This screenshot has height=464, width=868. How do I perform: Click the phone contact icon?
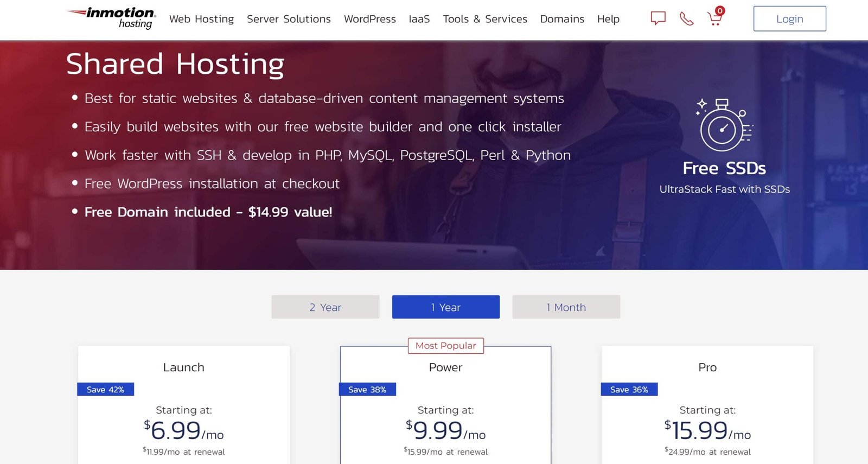[x=687, y=19]
